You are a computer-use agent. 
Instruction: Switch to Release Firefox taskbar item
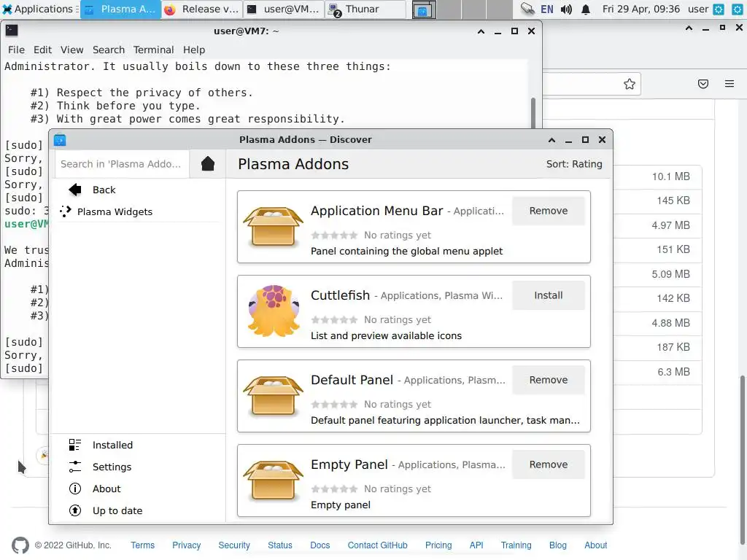[202, 9]
